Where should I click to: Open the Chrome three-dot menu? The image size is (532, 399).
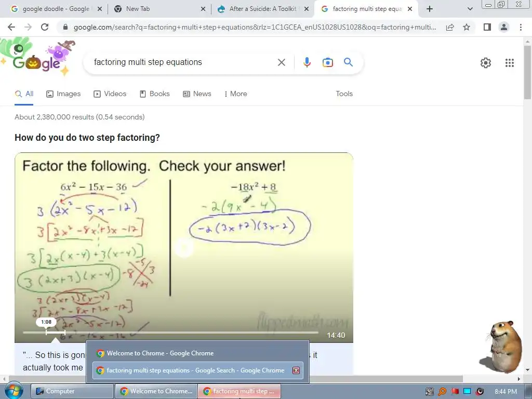pyautogui.click(x=521, y=27)
